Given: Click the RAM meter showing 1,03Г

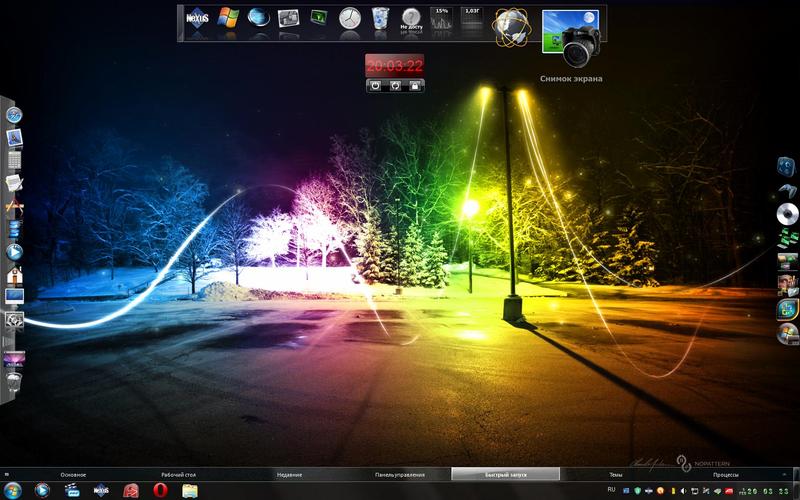Looking at the screenshot, I should tap(472, 19).
